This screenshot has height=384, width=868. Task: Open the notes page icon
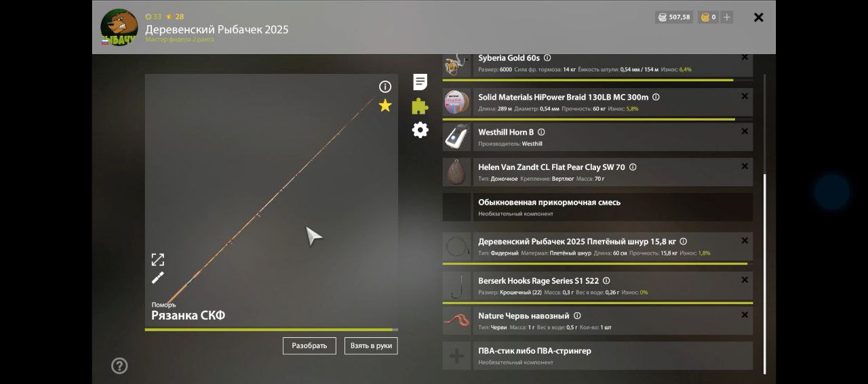click(420, 83)
